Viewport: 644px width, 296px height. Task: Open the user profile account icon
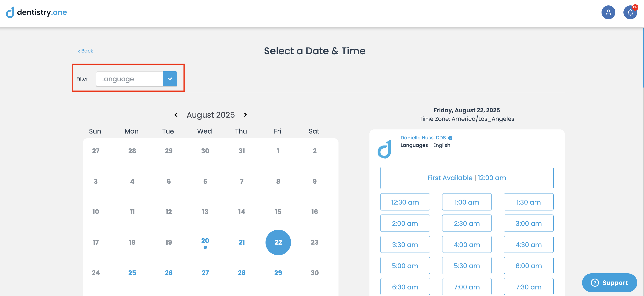coord(609,12)
